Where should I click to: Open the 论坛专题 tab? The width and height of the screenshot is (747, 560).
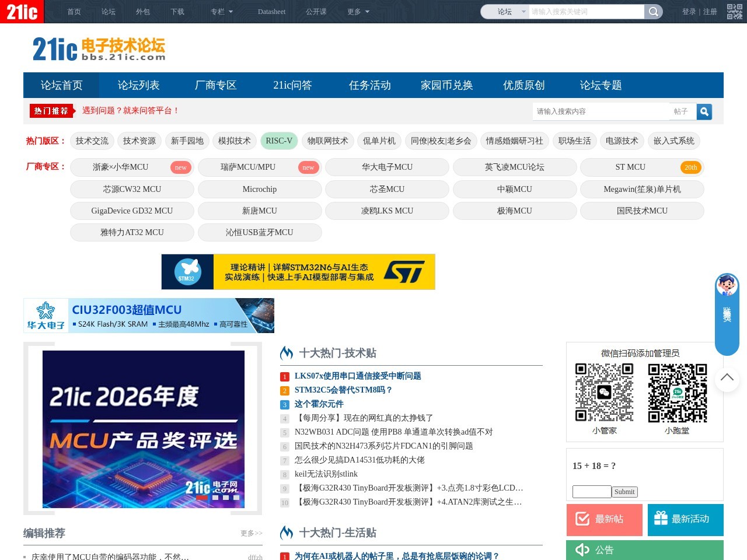tap(601, 85)
